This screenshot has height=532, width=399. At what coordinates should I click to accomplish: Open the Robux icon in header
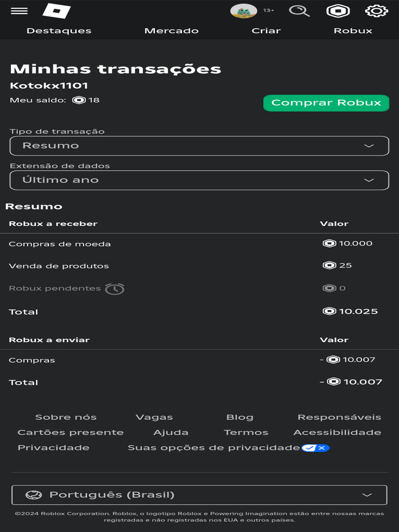click(x=338, y=11)
